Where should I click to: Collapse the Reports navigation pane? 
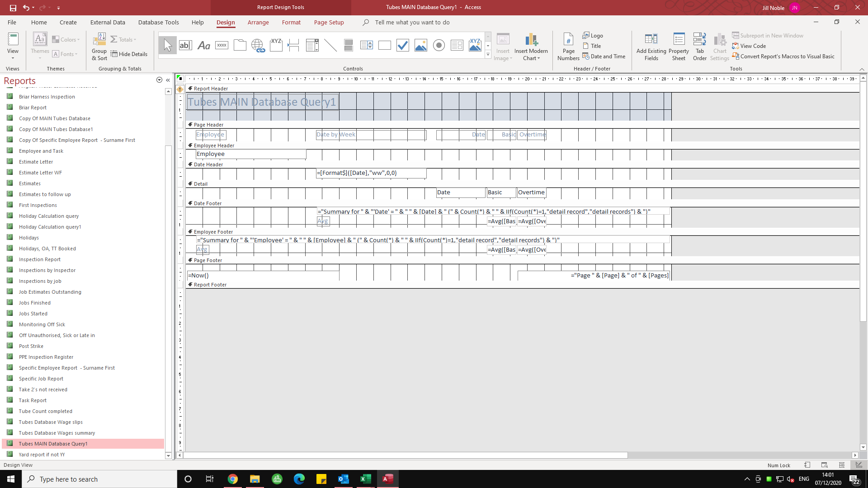coord(168,80)
